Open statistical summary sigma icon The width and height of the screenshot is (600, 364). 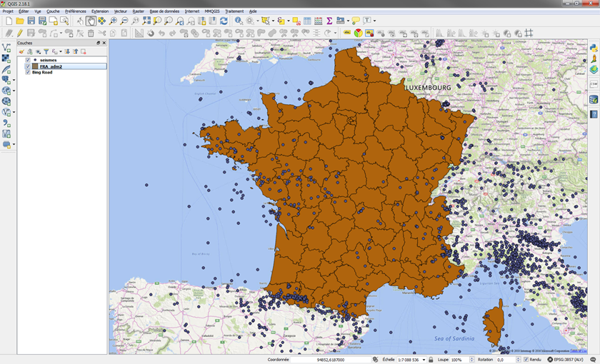329,21
